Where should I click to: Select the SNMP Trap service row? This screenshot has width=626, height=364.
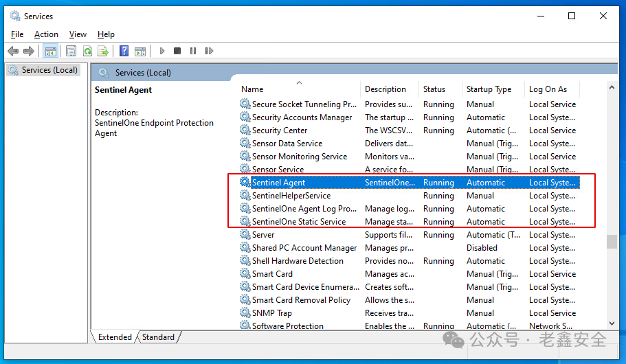coord(410,313)
